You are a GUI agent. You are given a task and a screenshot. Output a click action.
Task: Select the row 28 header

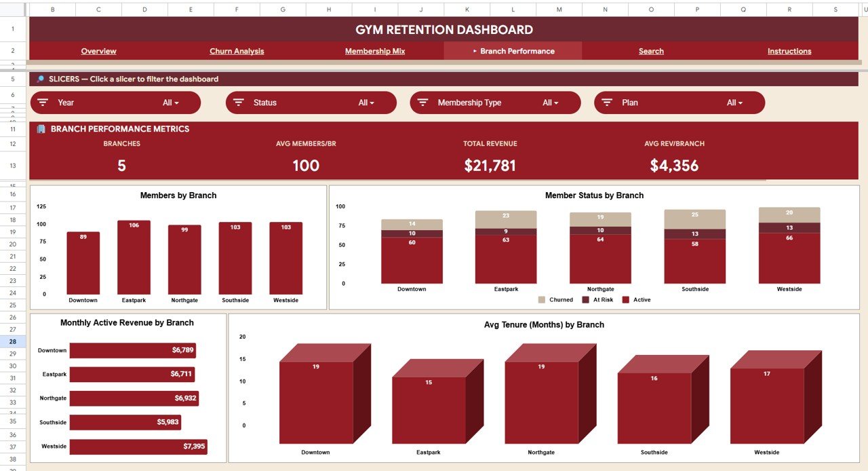click(12, 341)
